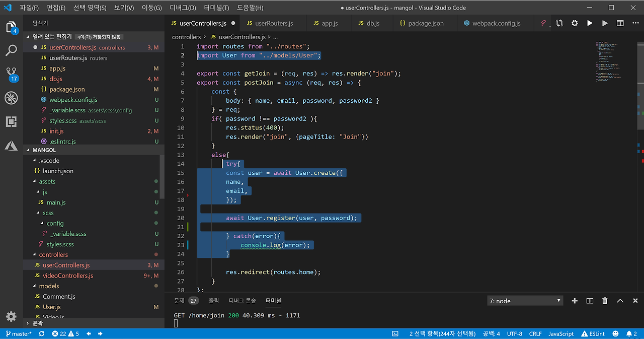The height and width of the screenshot is (339, 644).
Task: Maximize the panel with the up chevron
Action: pyautogui.click(x=620, y=301)
